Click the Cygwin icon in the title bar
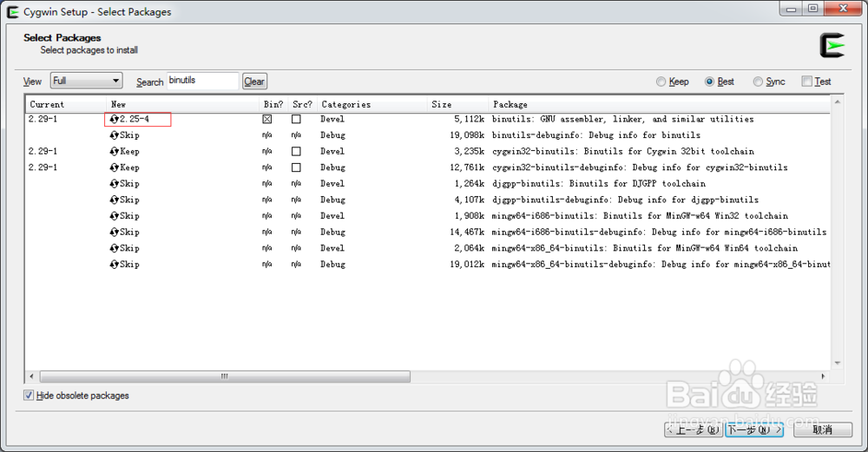 tap(13, 11)
